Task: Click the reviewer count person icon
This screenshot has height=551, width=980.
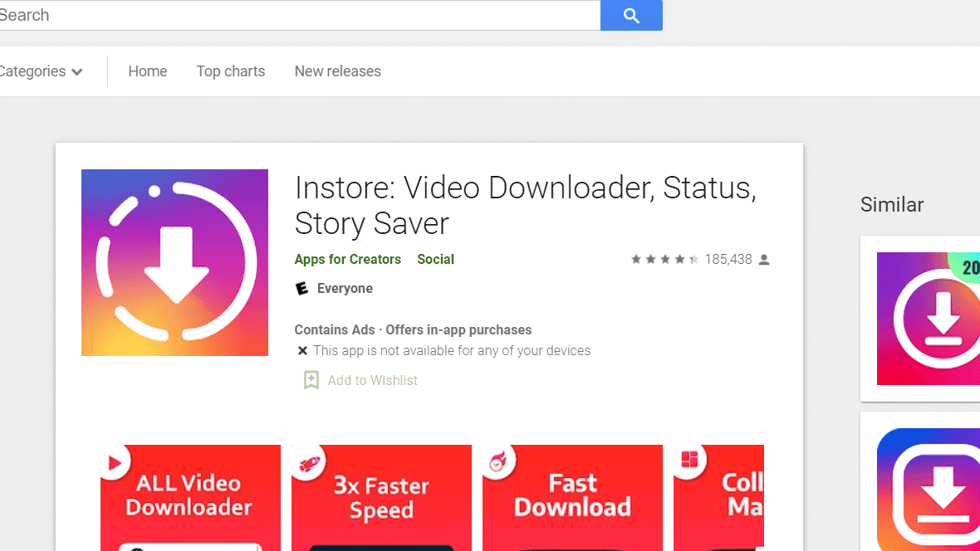Action: 764,259
